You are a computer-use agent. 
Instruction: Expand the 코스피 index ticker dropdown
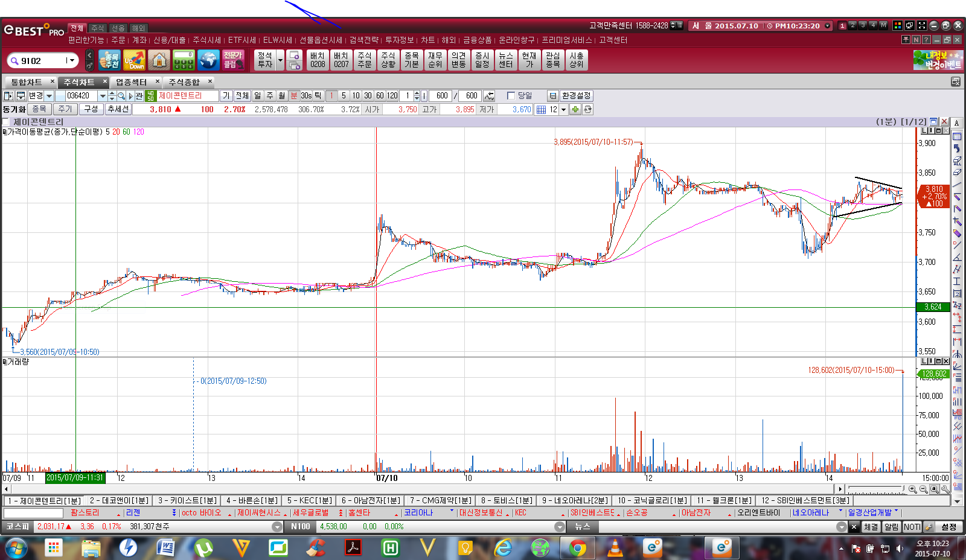click(x=277, y=527)
